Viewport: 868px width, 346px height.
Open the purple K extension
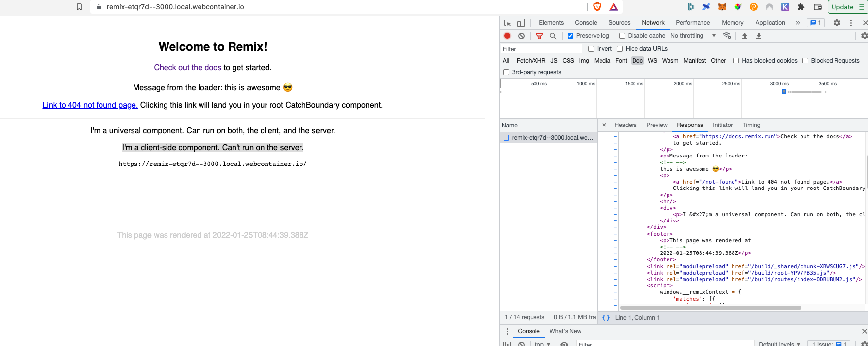pos(785,7)
